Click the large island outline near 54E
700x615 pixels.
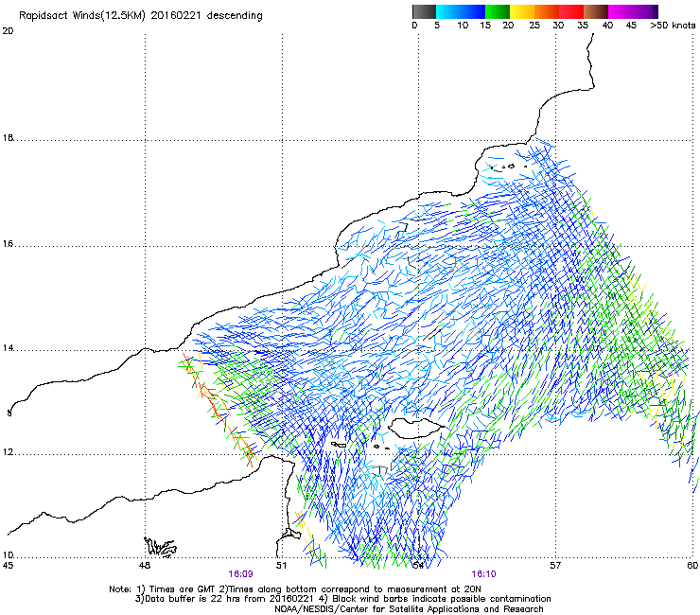[x=416, y=428]
